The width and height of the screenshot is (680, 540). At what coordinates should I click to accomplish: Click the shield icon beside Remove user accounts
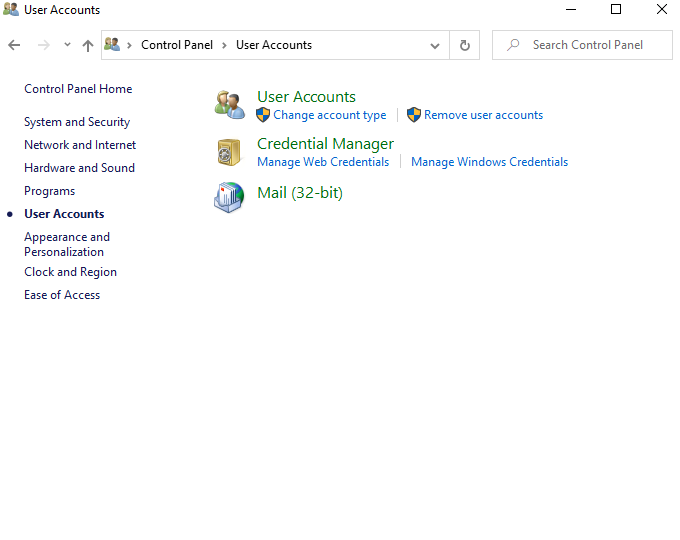pyautogui.click(x=414, y=115)
